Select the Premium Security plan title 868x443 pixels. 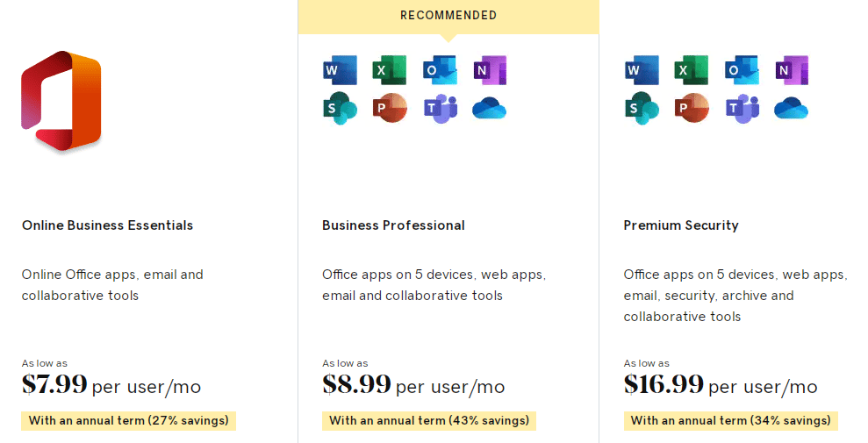pyautogui.click(x=681, y=225)
